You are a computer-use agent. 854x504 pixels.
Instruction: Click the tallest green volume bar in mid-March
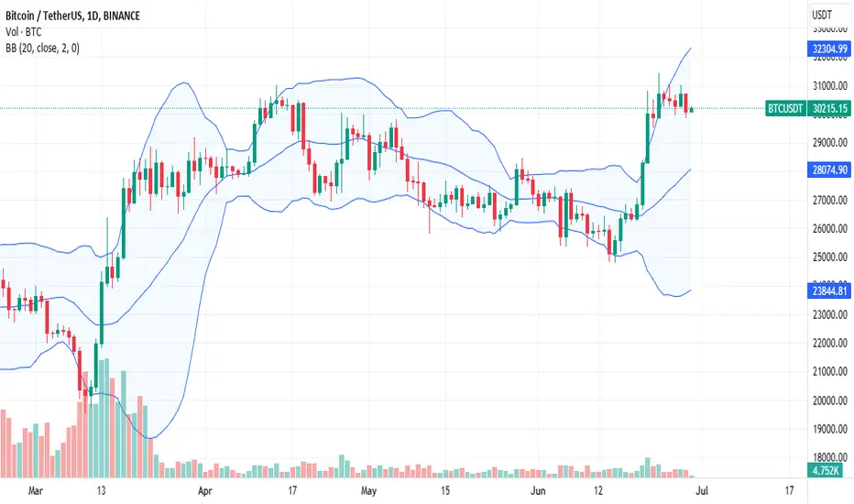pos(106,418)
